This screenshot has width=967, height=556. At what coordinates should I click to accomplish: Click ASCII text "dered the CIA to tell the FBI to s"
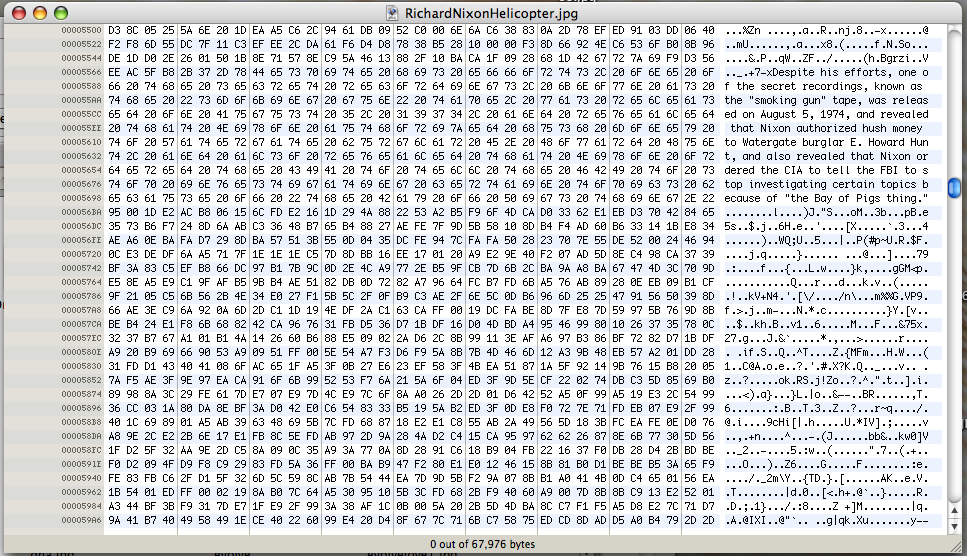(826, 170)
